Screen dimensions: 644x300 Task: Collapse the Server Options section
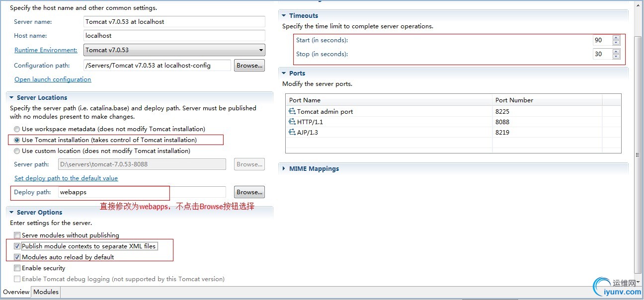(11, 213)
